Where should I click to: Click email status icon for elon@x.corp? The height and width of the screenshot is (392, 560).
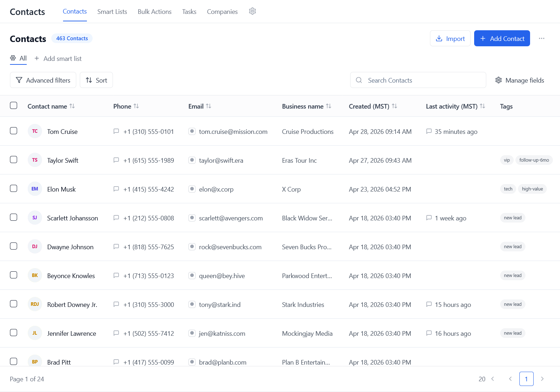[x=192, y=189]
